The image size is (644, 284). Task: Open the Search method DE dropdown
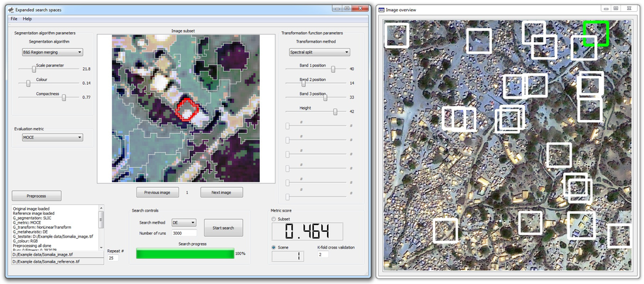[184, 222]
